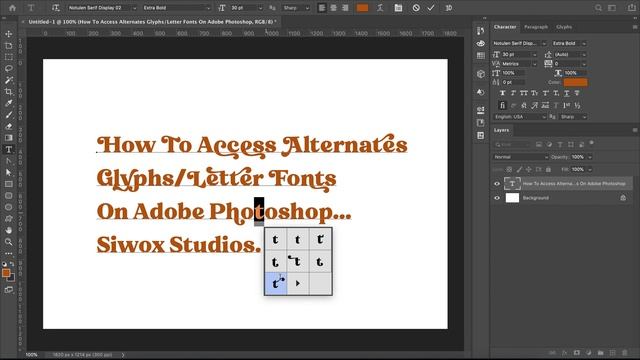Screen dimensions: 640x360
Task: Open Create Warped Text dialog
Action: [380, 8]
